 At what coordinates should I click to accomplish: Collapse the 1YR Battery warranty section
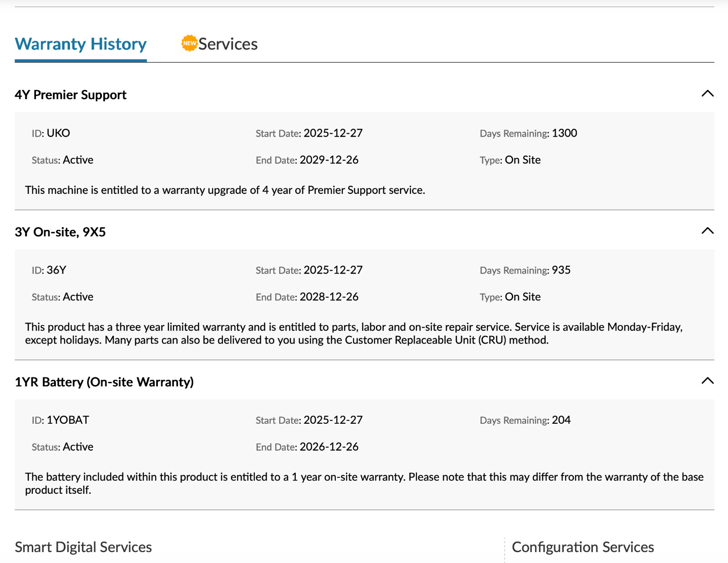tap(708, 381)
